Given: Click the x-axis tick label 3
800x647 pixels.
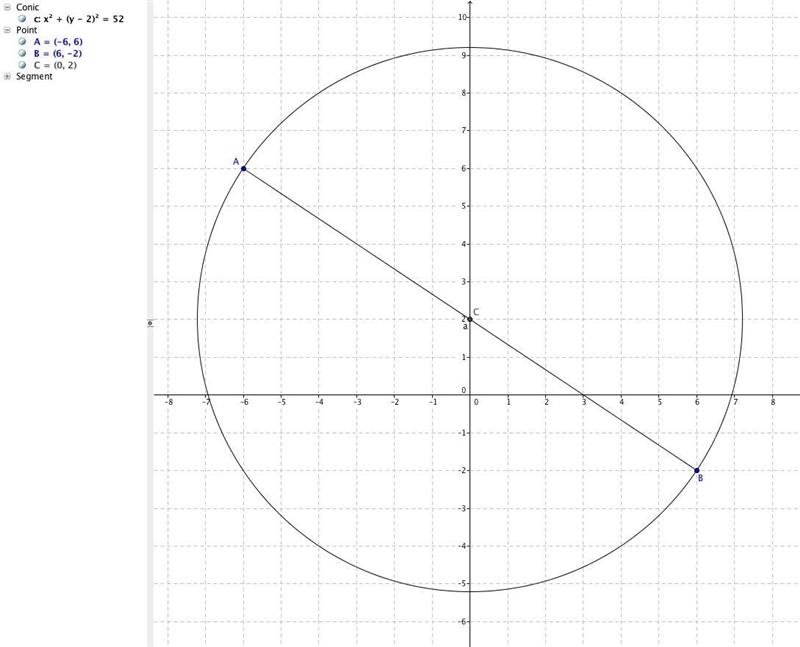Looking at the screenshot, I should point(584,402).
